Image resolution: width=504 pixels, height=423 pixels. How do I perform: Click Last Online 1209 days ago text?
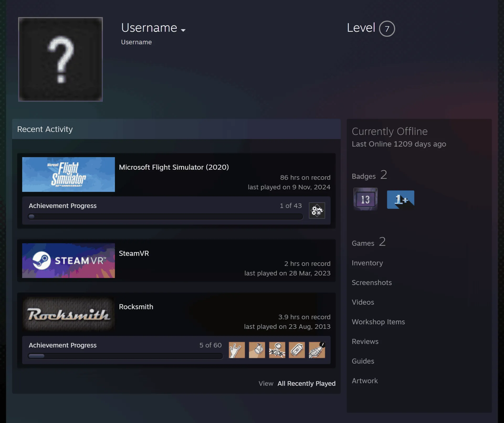(399, 144)
